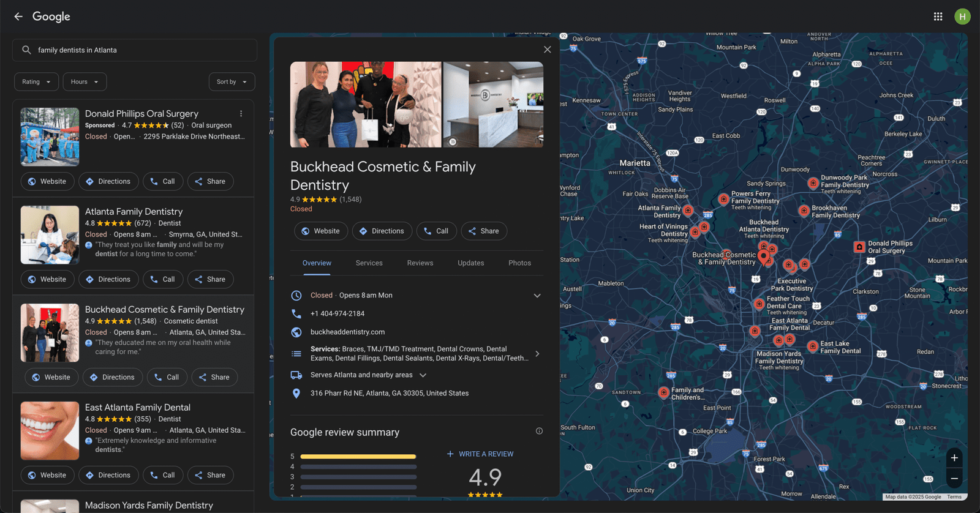Switch to the Reviews tab

(x=420, y=263)
